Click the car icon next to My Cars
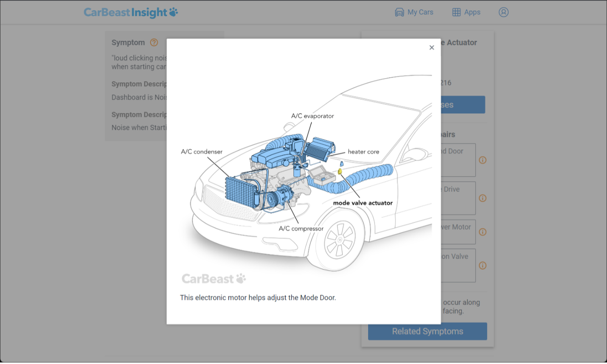The image size is (607, 364). point(399,12)
